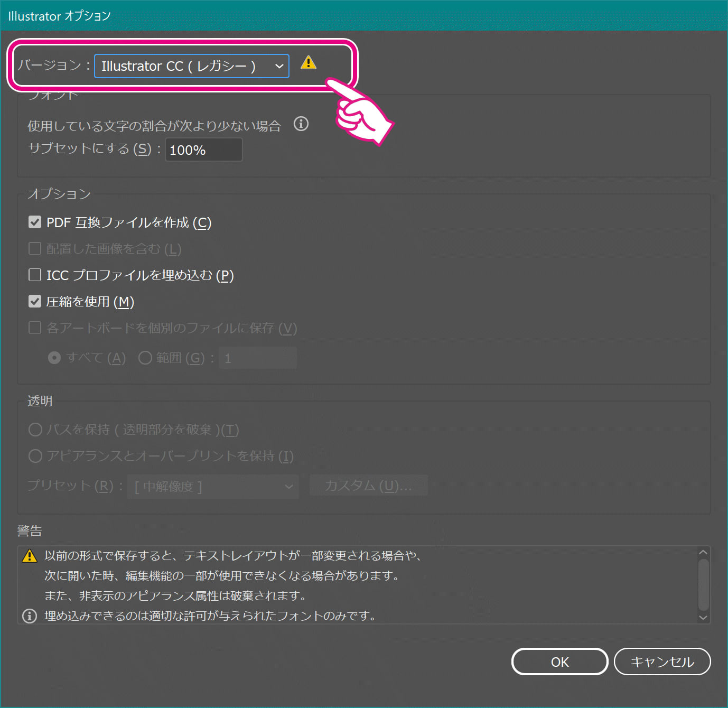Click the サブセットにする 100% input field
This screenshot has height=708, width=728.
(204, 150)
